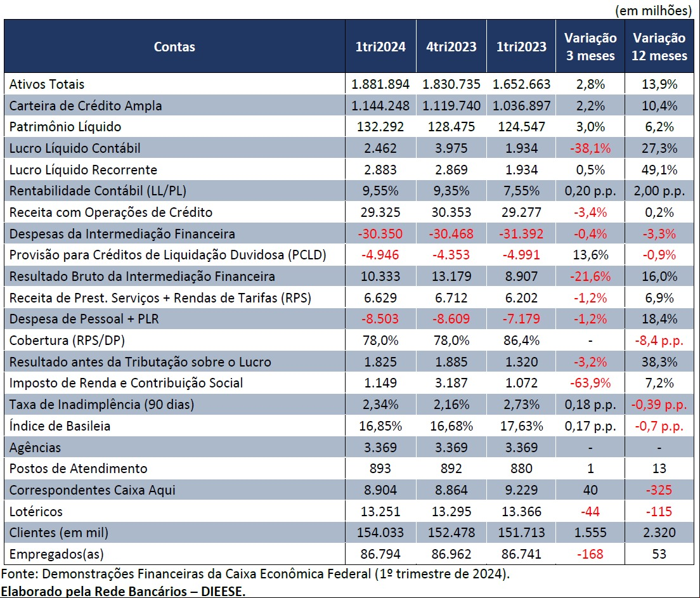Click the red value -4.946
Screen dimensions: 700x598
(380, 254)
